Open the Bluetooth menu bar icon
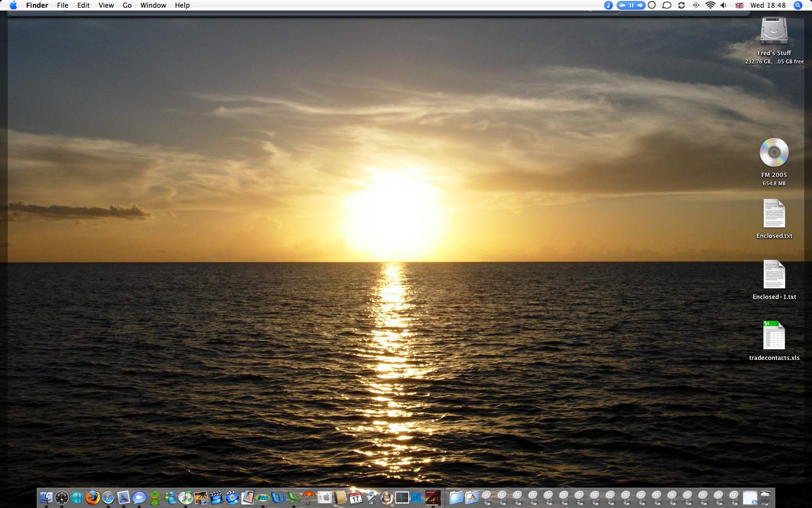 point(696,5)
